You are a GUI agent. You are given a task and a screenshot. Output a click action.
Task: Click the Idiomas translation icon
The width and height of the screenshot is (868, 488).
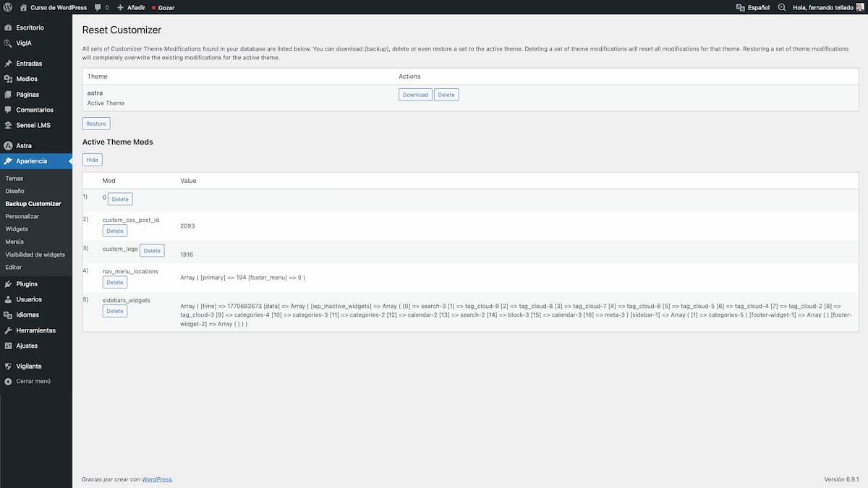pyautogui.click(x=8, y=315)
